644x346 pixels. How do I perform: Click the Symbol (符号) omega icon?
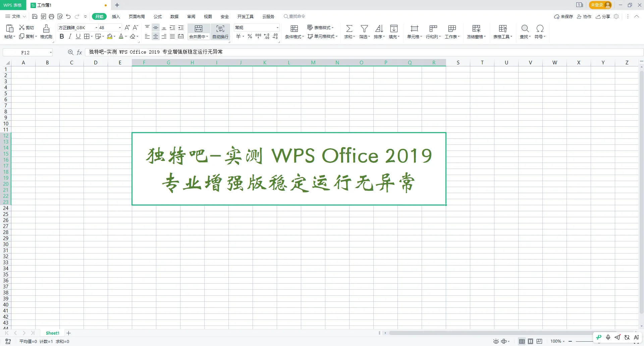(x=540, y=28)
